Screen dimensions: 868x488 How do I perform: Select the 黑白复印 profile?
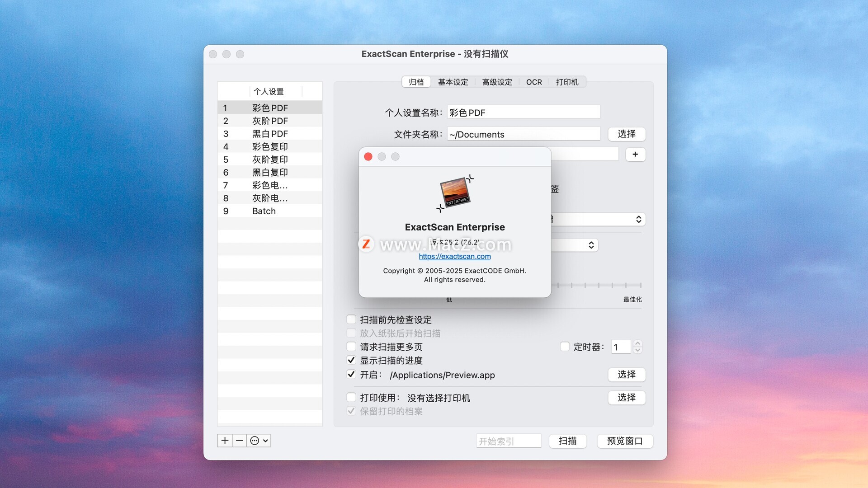270,172
